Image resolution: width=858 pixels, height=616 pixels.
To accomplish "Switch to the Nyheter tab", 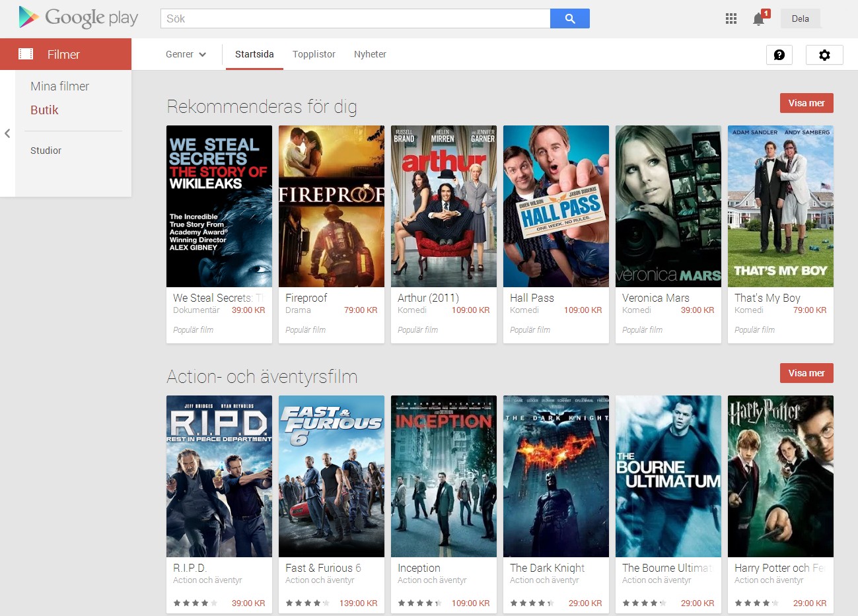I will click(x=370, y=54).
